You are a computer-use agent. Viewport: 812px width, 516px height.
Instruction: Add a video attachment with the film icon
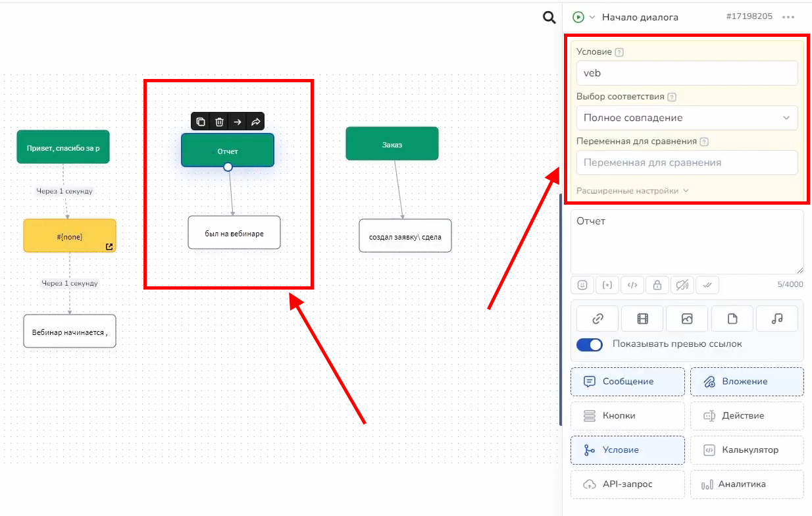[x=642, y=319]
